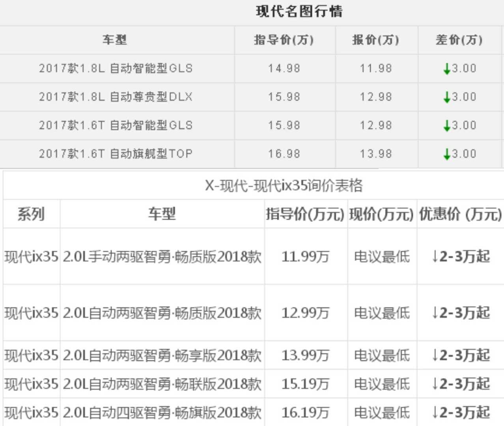Click the down arrow in 自动旗舰型TOP row

(447, 153)
